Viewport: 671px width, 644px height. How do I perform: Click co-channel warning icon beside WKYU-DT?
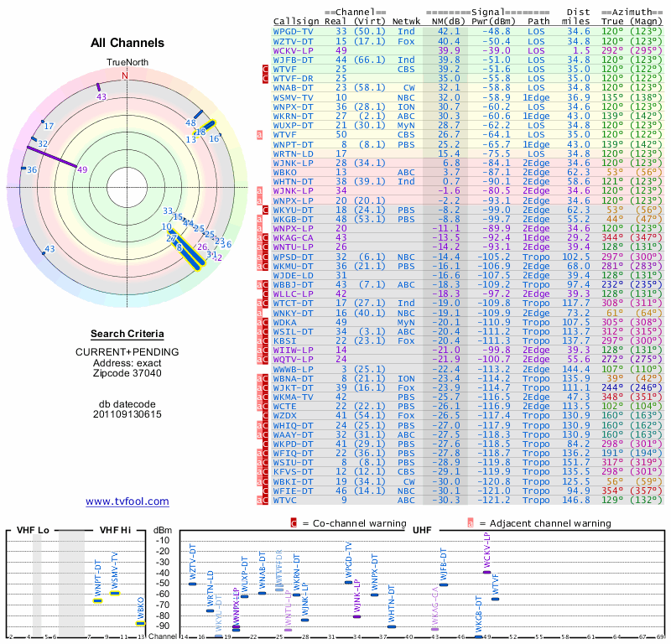point(266,209)
